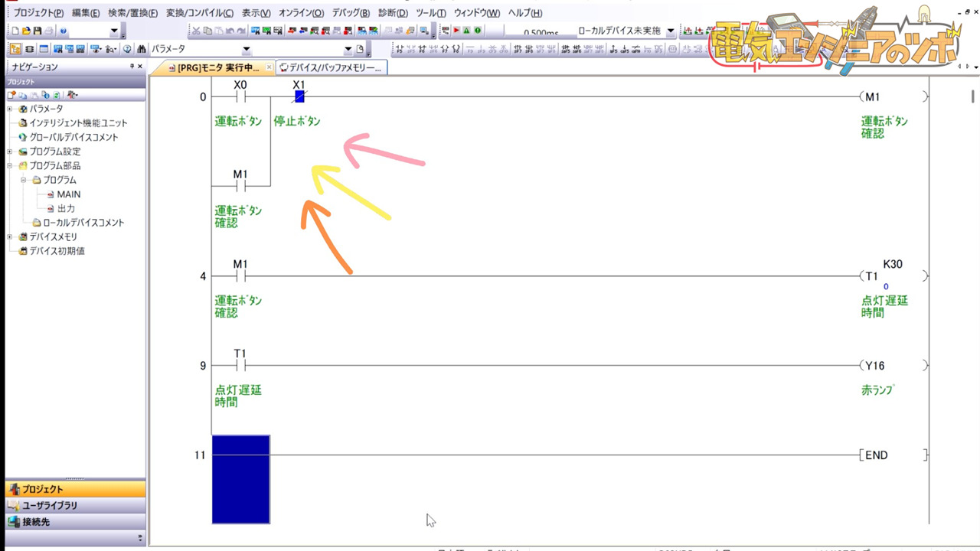Click the Cut scissors icon
This screenshot has height=551, width=980.
(197, 31)
